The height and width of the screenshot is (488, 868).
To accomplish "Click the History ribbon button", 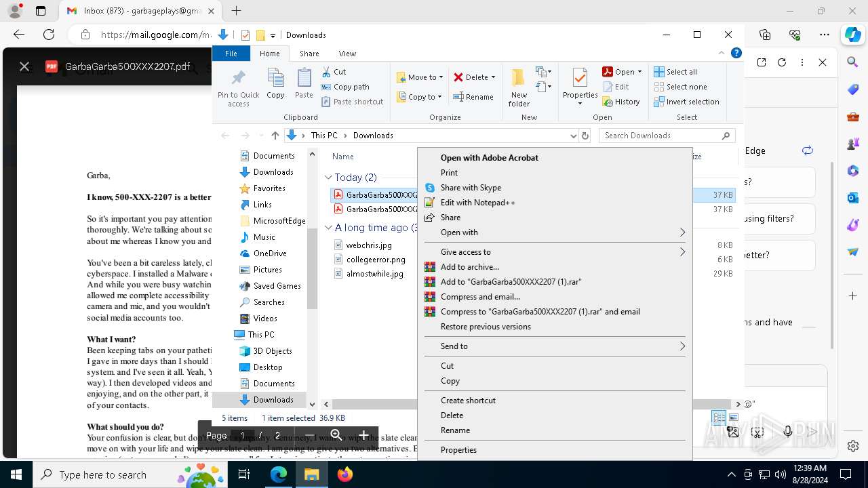I will tap(620, 102).
